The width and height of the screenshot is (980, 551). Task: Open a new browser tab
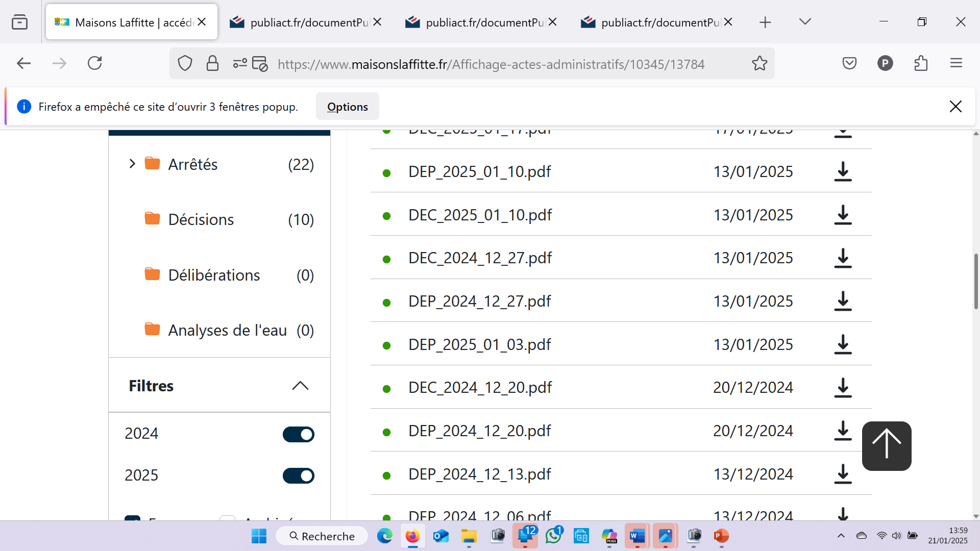click(765, 22)
